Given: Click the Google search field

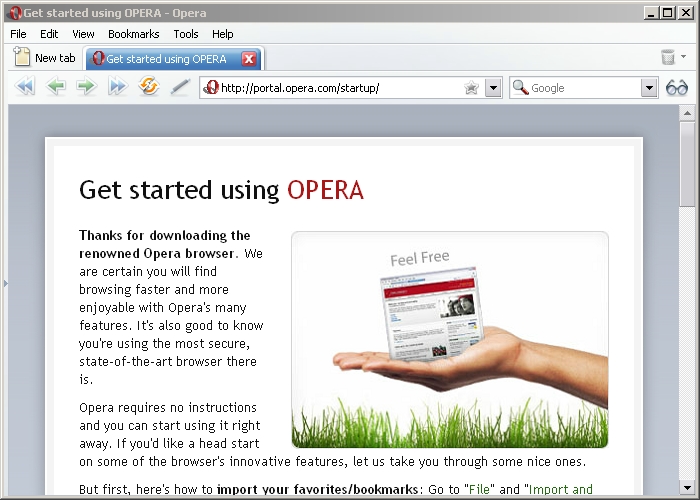Looking at the screenshot, I should 585,88.
